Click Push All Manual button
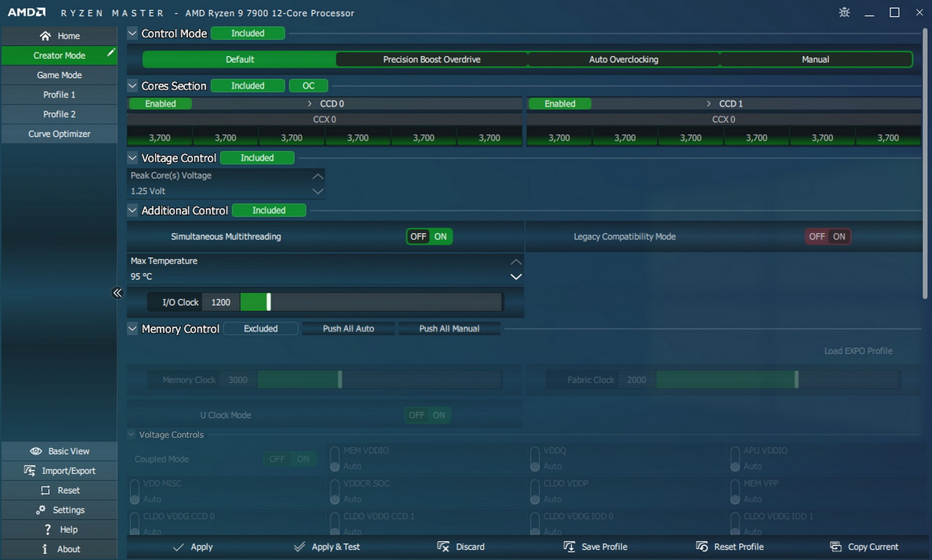This screenshot has width=932, height=560. click(449, 328)
